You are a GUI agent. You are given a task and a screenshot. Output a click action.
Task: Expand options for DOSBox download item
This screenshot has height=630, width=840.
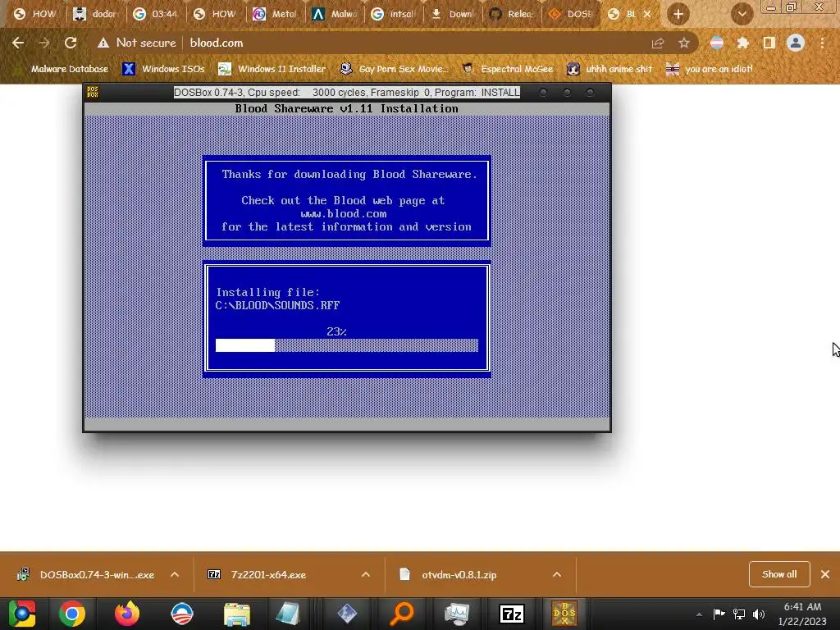[175, 575]
